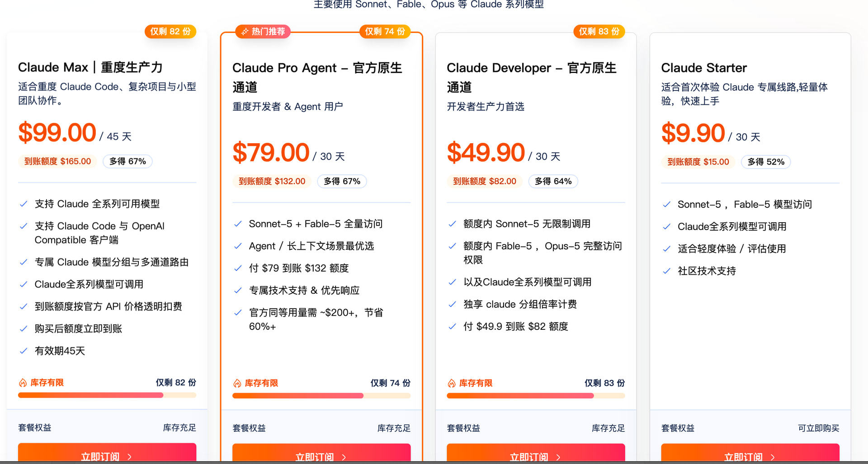Click the 多得 67% tag under $79.00
The height and width of the screenshot is (464, 868).
pyautogui.click(x=342, y=182)
